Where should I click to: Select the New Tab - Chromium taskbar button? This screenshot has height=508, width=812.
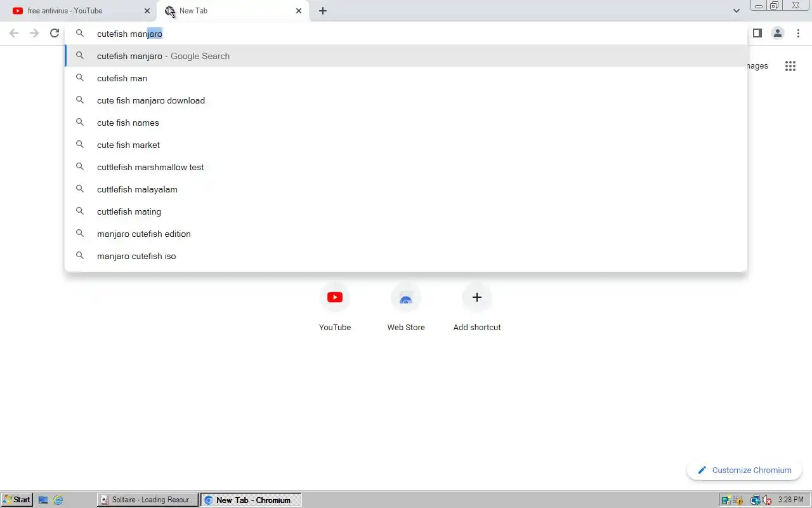pos(251,500)
